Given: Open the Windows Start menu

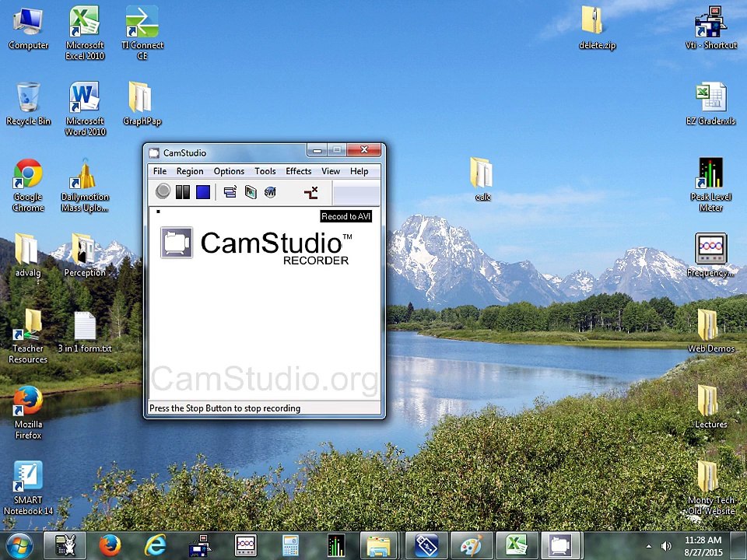Looking at the screenshot, I should coord(19,545).
